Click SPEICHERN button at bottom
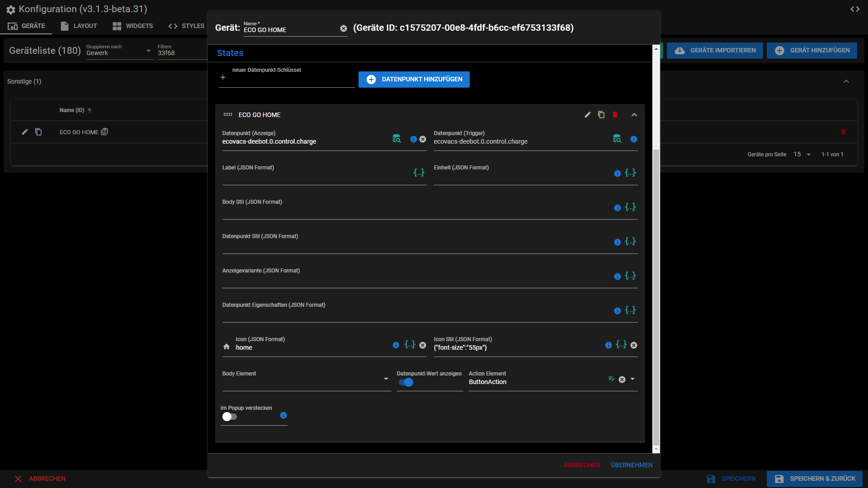This screenshot has height=488, width=868. click(x=731, y=479)
